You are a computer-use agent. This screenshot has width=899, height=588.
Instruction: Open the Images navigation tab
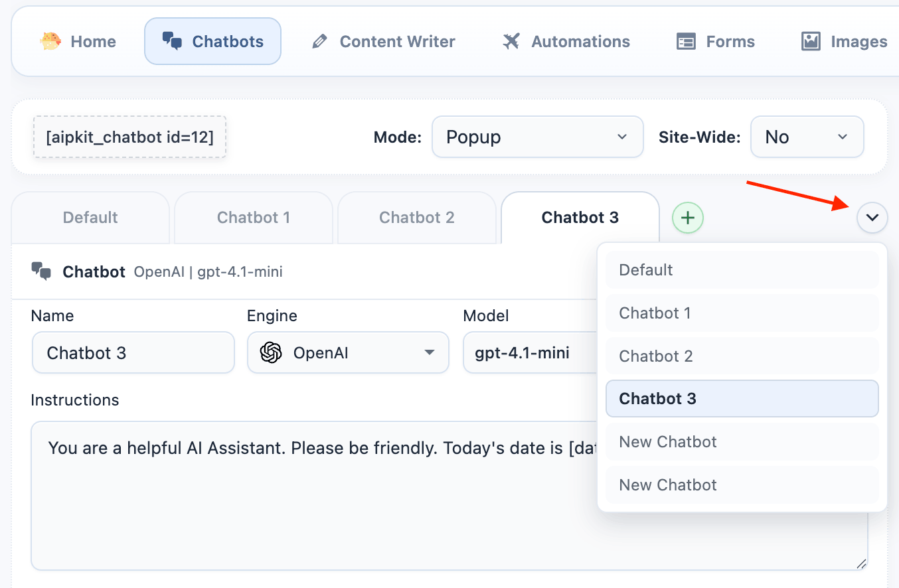[x=845, y=42]
